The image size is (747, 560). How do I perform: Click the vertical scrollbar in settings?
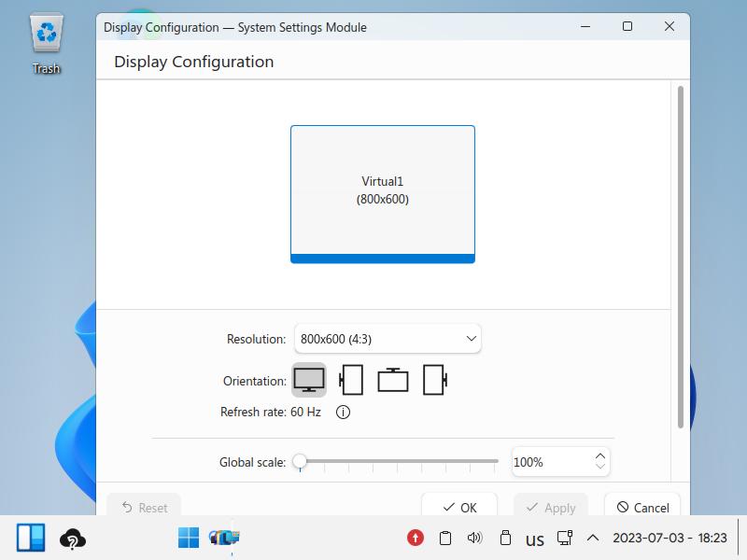coord(681,258)
